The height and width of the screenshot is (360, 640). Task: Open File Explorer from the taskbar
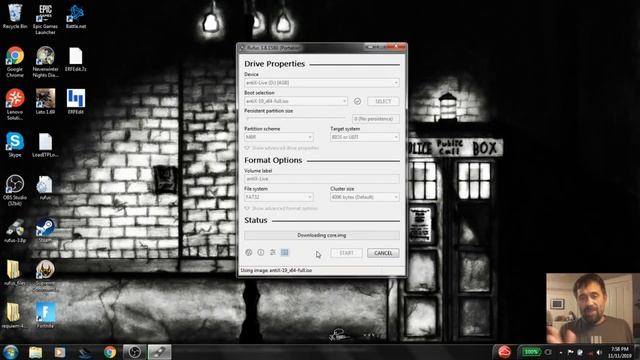click(x=36, y=352)
